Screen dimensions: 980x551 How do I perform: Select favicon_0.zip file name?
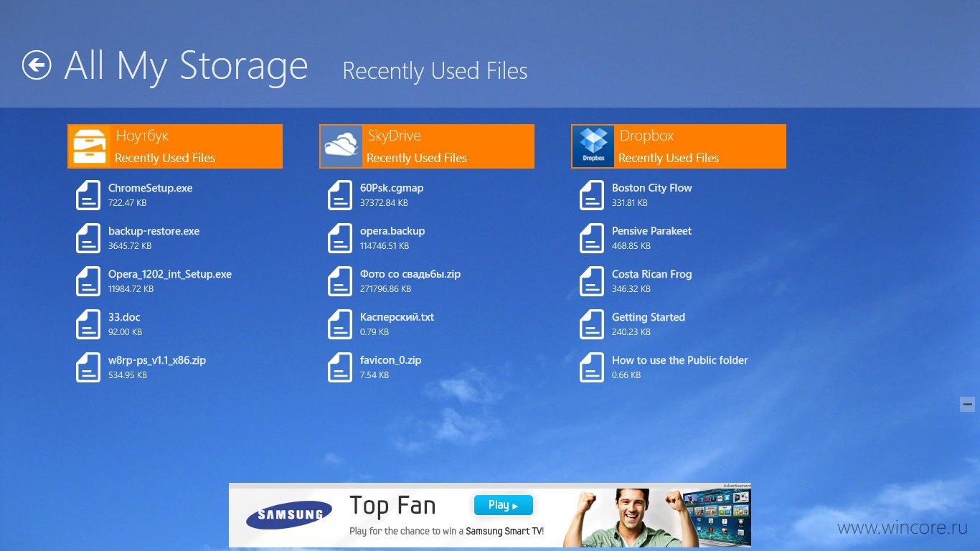[390, 360]
